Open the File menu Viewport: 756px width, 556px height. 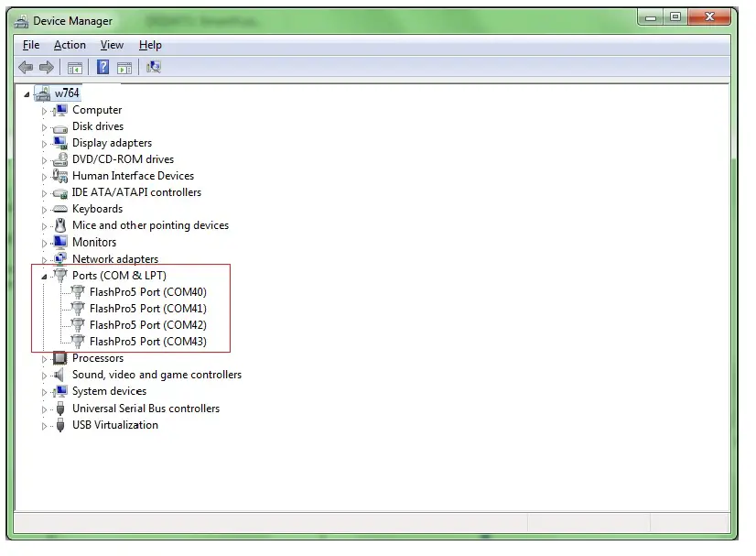30,44
